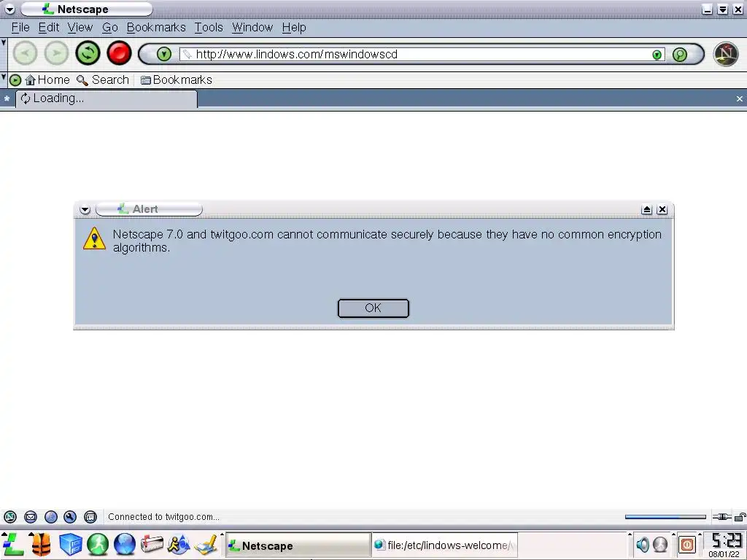747x560 pixels.
Task: Reload the page with the green Reload button
Action: 88,52
